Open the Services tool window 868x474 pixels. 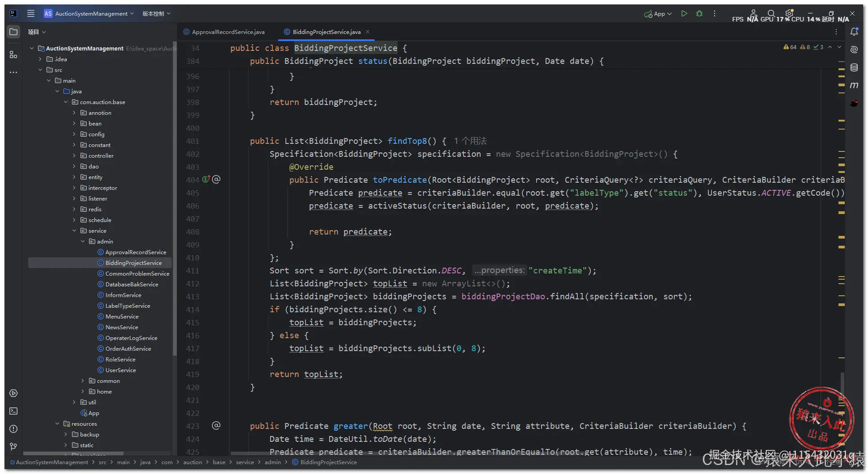pos(13,393)
